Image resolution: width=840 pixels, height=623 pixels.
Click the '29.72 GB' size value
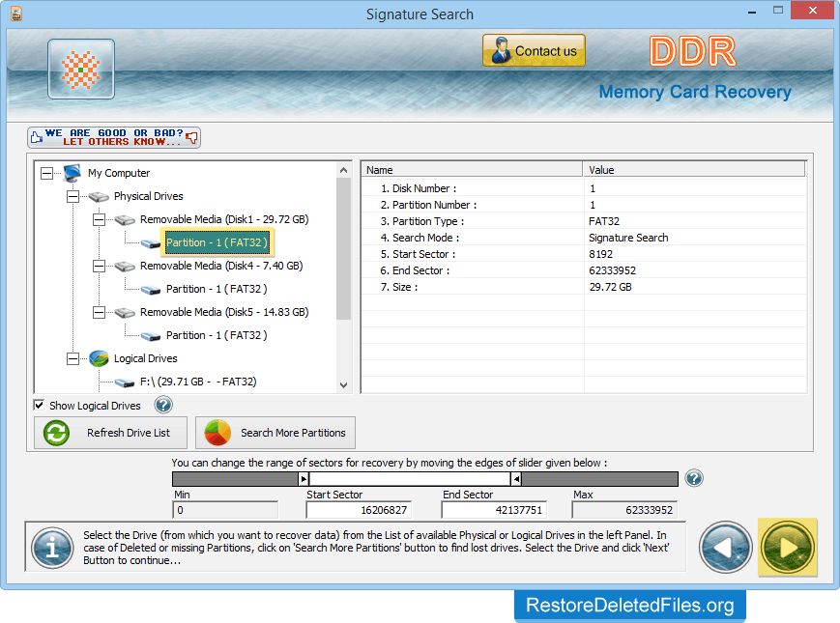pyautogui.click(x=610, y=287)
